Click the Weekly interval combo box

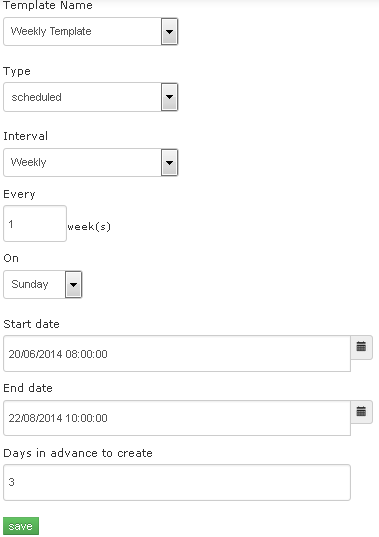[x=90, y=162]
